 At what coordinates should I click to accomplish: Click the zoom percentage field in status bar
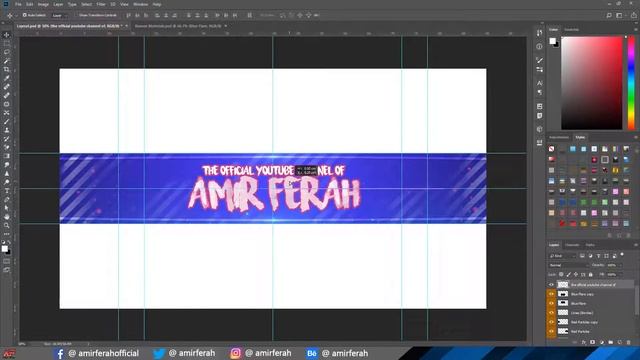point(22,344)
